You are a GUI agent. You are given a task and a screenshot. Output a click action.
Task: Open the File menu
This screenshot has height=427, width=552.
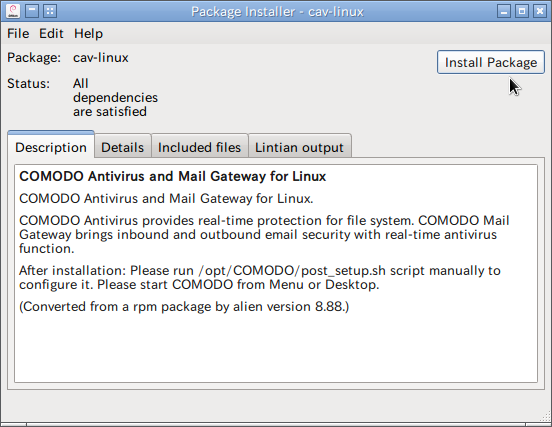point(18,34)
